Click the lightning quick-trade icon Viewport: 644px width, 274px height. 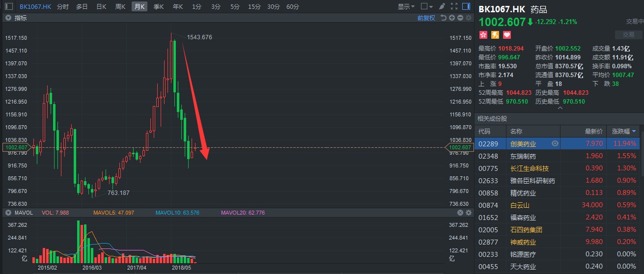(495, 35)
